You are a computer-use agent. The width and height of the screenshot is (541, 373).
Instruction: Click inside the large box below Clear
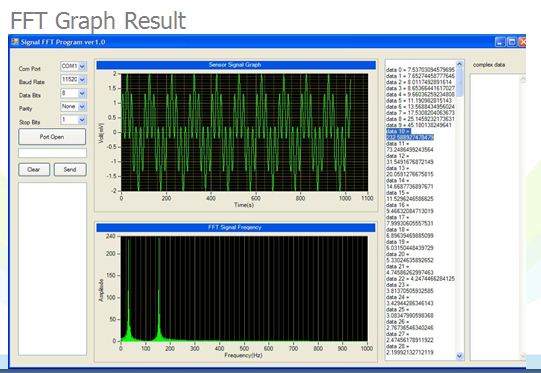[x=52, y=269]
